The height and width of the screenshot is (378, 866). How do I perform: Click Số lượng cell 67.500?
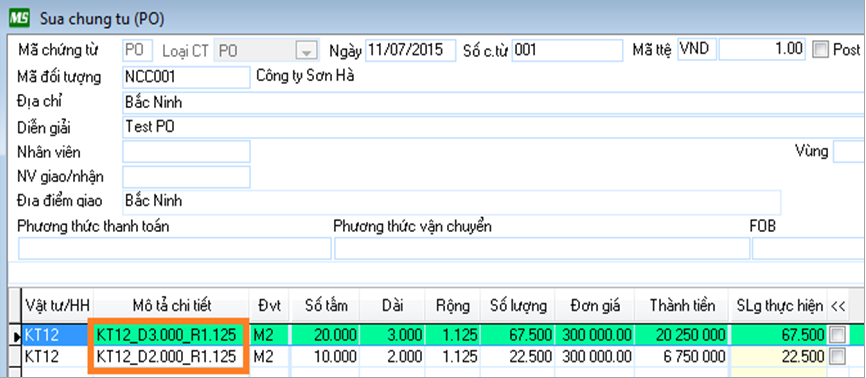518,335
